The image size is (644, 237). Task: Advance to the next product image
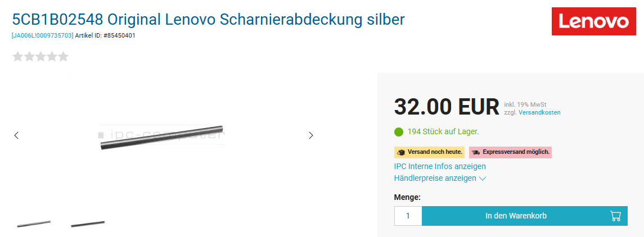tap(310, 135)
